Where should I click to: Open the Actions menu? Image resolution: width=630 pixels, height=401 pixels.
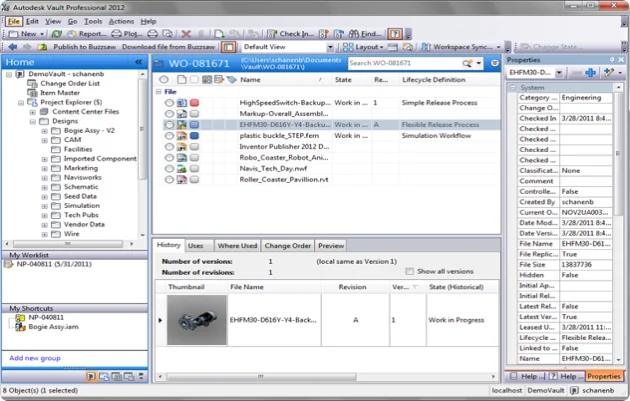pos(121,21)
